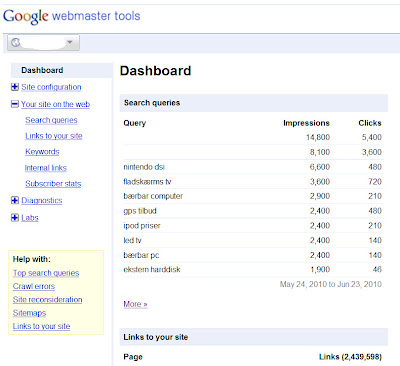
Task: Open Links to your site sidebar item
Action: pyautogui.click(x=54, y=136)
